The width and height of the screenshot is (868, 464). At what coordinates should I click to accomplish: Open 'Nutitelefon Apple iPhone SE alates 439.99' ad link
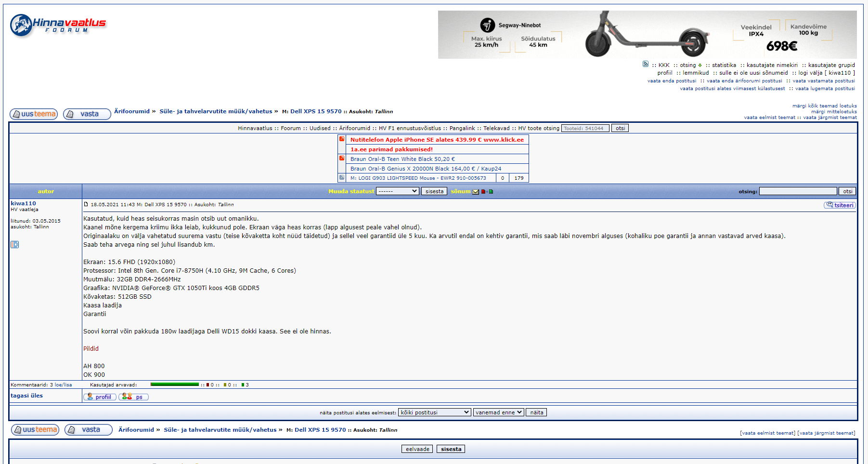pyautogui.click(x=437, y=140)
